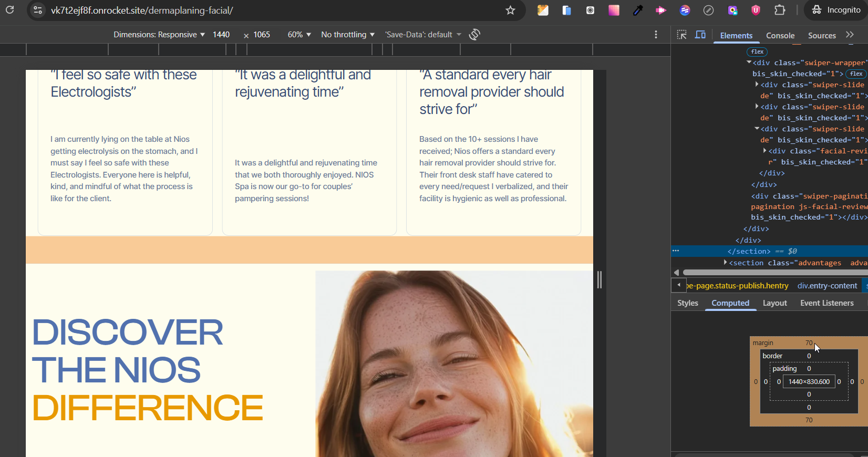Select the div.entry-content breadcrumb
This screenshot has width=868, height=457.
827,286
